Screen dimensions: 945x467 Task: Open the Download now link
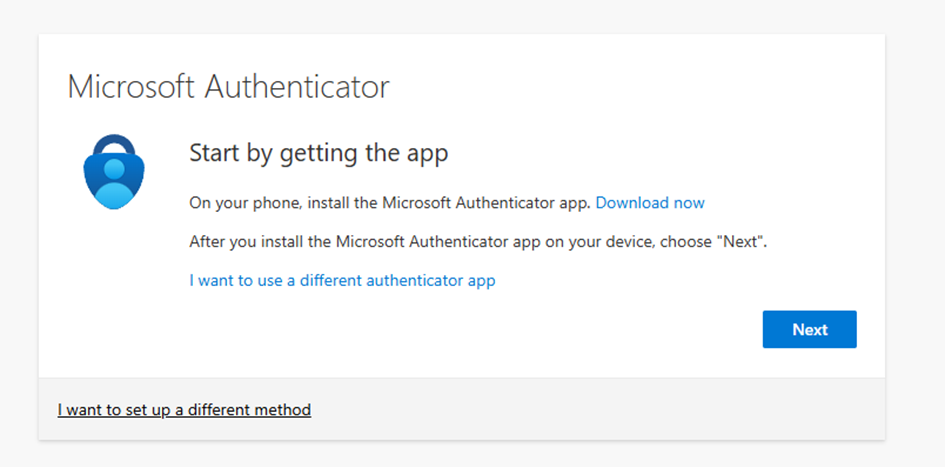pos(650,203)
